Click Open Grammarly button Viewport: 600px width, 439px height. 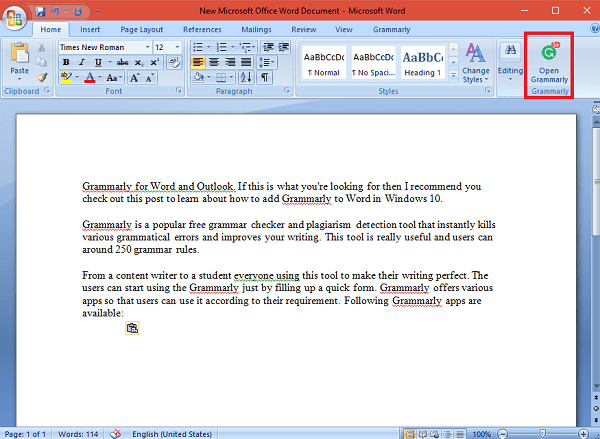tap(549, 64)
